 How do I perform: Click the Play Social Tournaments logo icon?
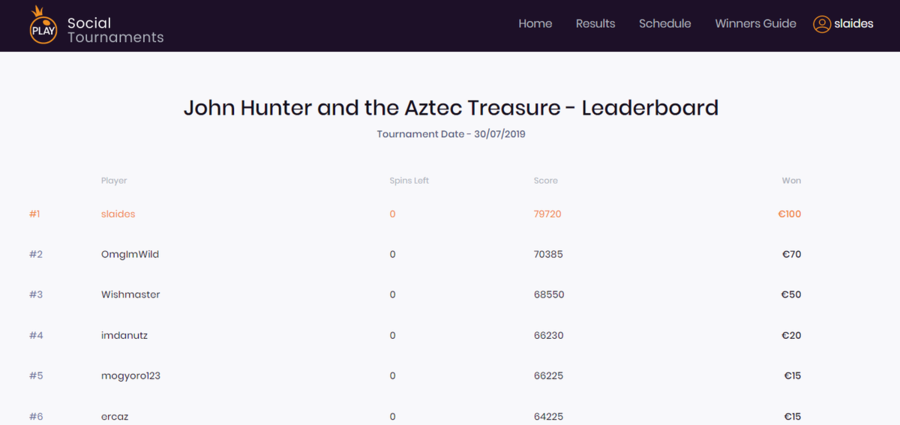43,26
